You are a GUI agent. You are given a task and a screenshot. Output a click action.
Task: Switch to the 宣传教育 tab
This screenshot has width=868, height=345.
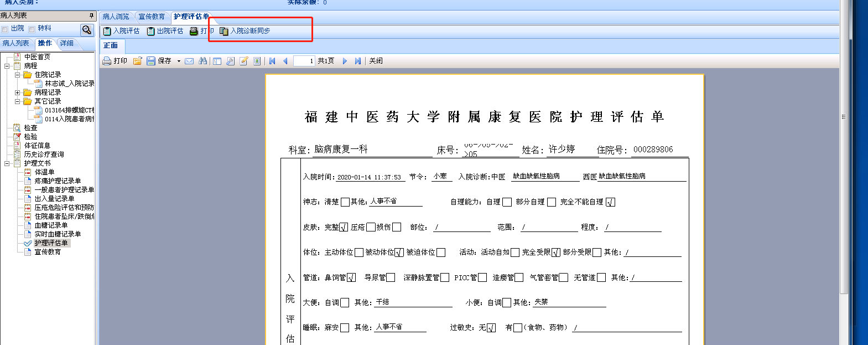pos(152,17)
